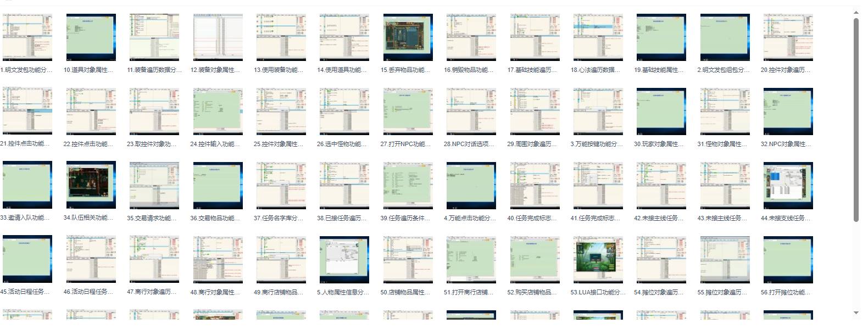
Task: Select the 27.打开NPC功能 thumbnail
Action: coord(408,111)
